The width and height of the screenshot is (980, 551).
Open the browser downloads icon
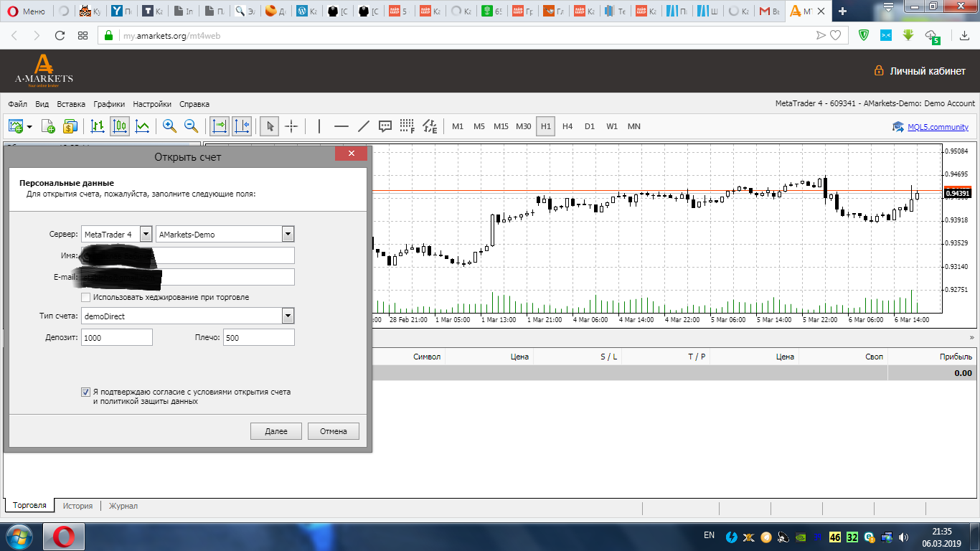pyautogui.click(x=964, y=35)
